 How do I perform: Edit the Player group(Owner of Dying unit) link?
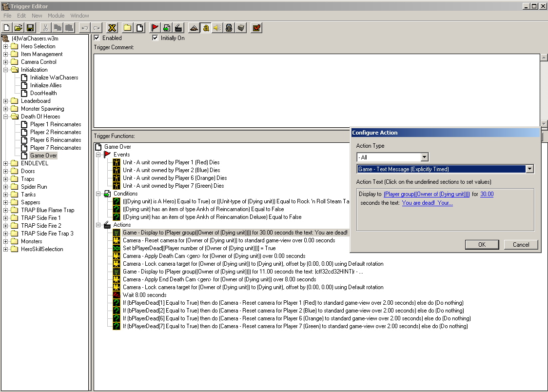click(427, 194)
